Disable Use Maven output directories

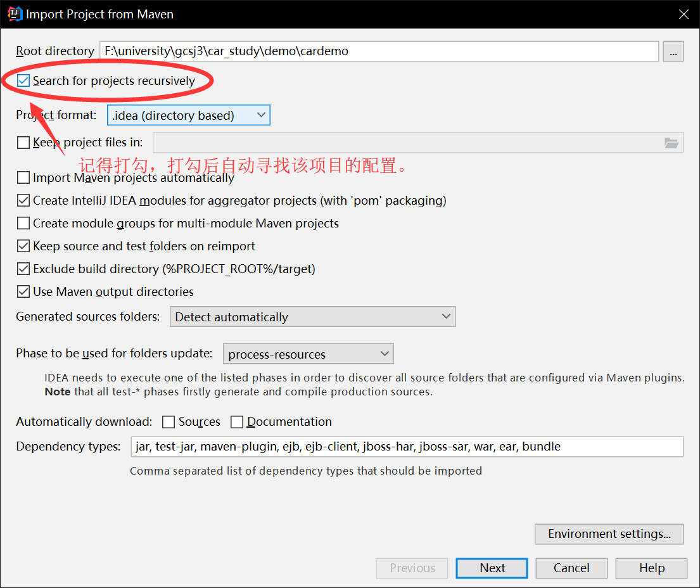click(x=23, y=292)
